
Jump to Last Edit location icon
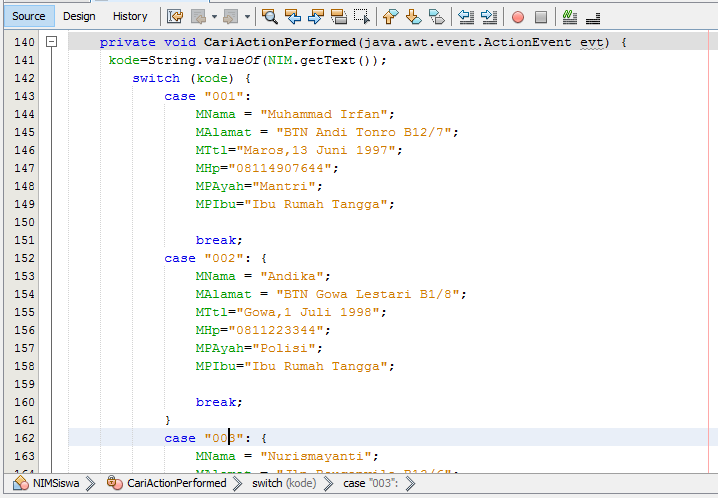(175, 17)
